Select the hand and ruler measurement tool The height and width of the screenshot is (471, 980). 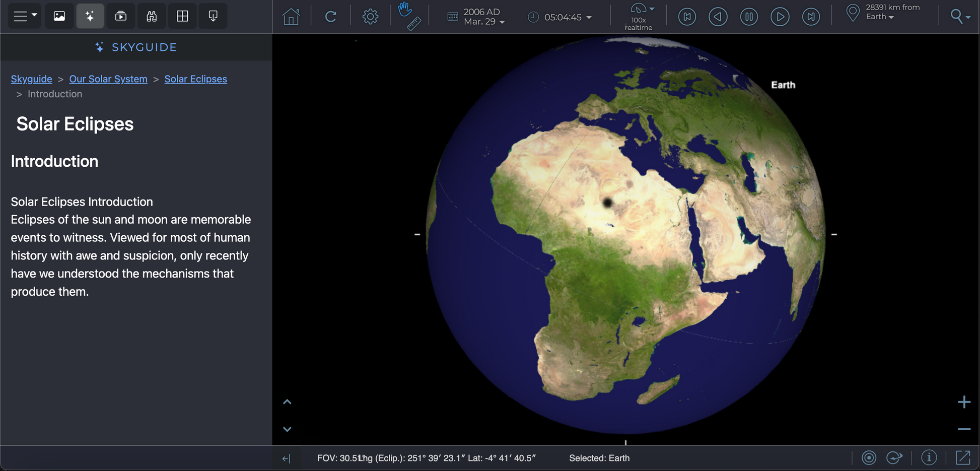(409, 17)
